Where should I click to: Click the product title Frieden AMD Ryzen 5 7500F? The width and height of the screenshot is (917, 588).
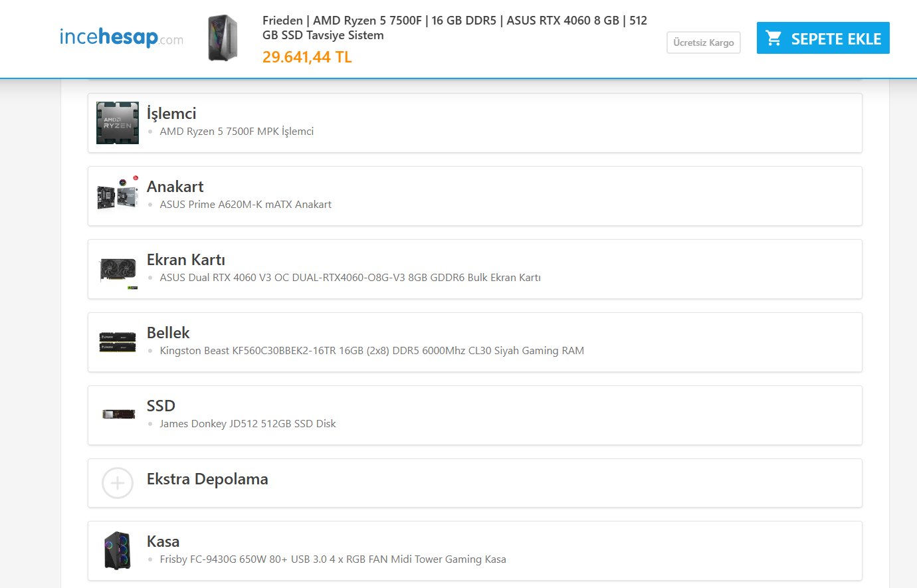click(455, 28)
